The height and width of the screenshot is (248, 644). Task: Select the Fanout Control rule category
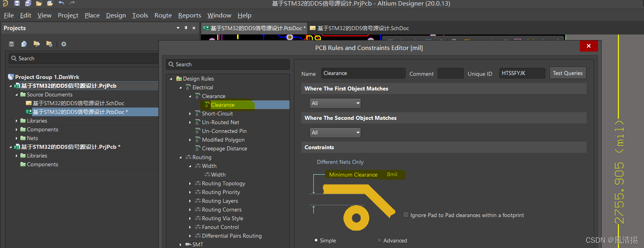tap(220, 227)
